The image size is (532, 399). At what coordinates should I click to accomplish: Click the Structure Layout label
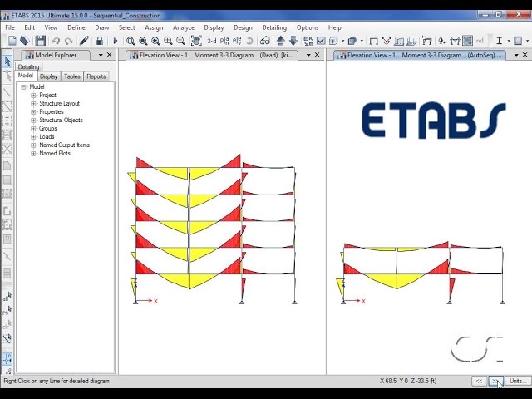(59, 103)
